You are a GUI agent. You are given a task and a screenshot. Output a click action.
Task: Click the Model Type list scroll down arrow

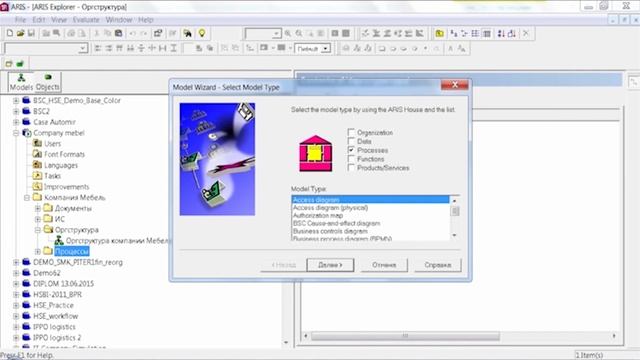455,236
